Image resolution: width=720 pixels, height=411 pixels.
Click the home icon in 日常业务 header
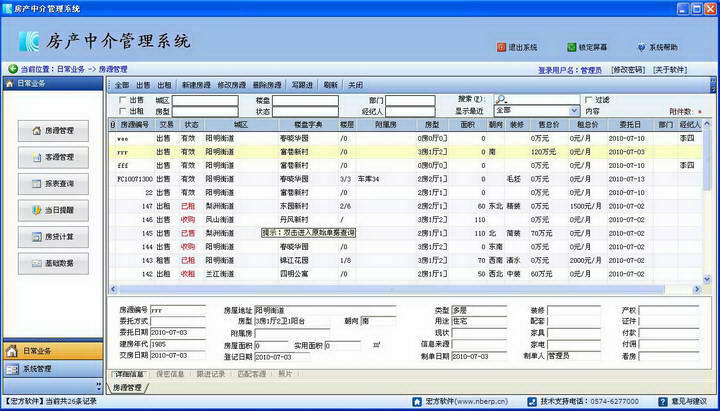(x=9, y=84)
